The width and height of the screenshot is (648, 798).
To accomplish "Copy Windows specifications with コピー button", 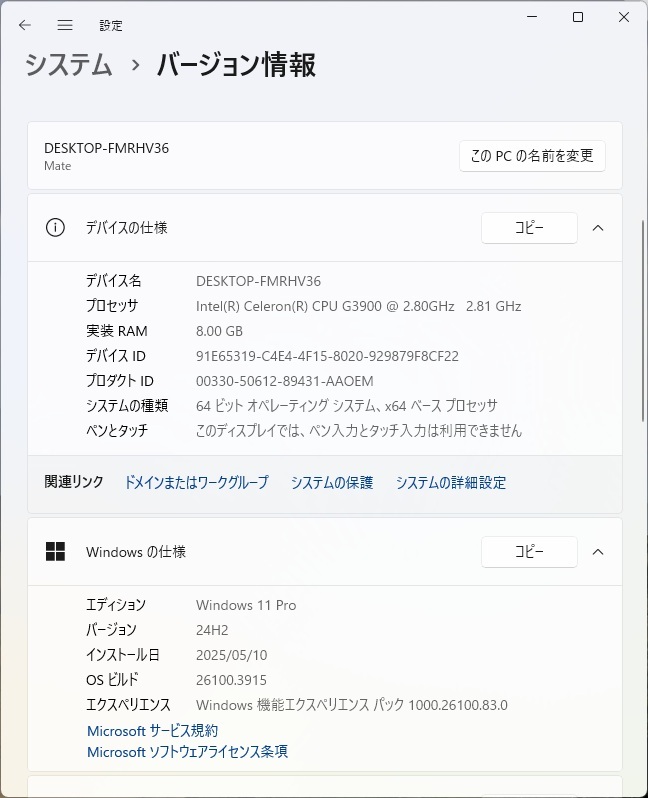I will pyautogui.click(x=529, y=551).
